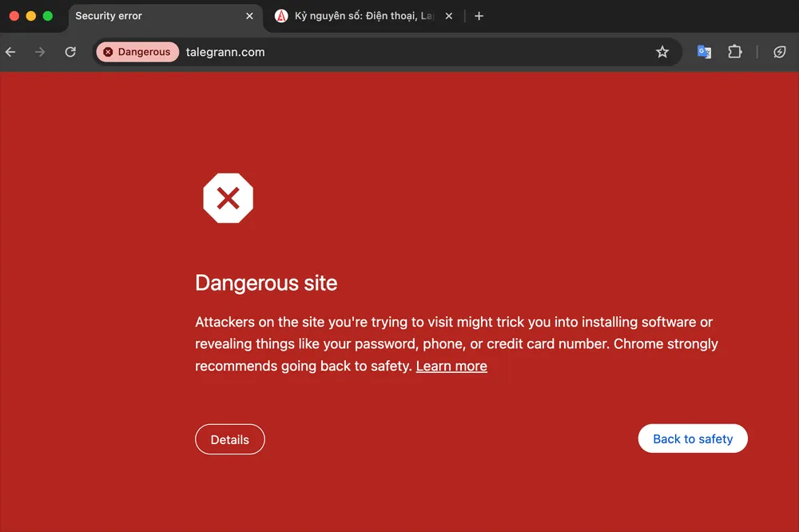The image size is (799, 532).
Task: Open the Google Translate extension
Action: click(704, 51)
